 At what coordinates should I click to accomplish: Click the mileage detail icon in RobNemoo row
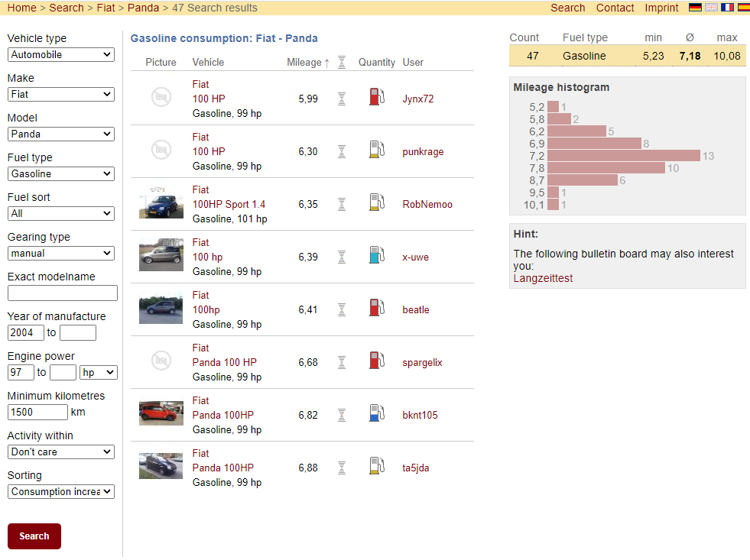pyautogui.click(x=342, y=205)
